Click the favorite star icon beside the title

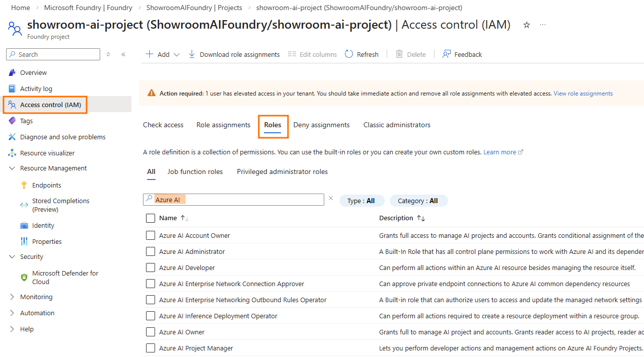(x=527, y=25)
